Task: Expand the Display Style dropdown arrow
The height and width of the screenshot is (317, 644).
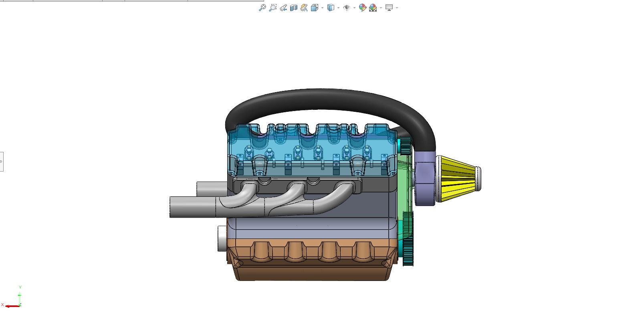Action: coord(338,8)
